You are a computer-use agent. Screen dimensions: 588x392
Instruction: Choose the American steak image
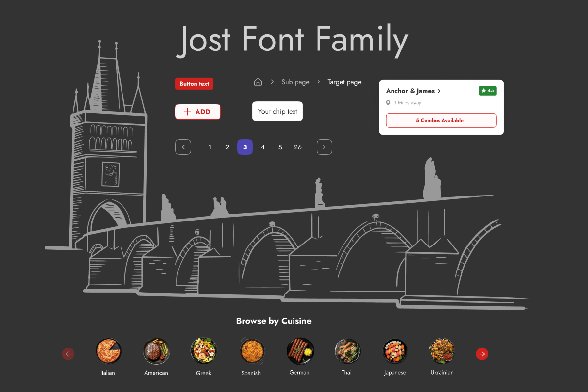pyautogui.click(x=156, y=351)
